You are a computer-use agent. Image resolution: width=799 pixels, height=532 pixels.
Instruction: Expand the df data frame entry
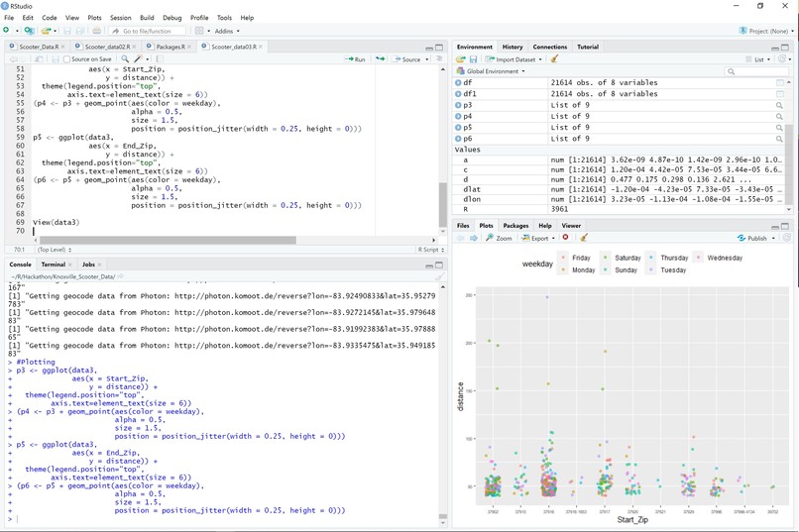click(x=458, y=82)
